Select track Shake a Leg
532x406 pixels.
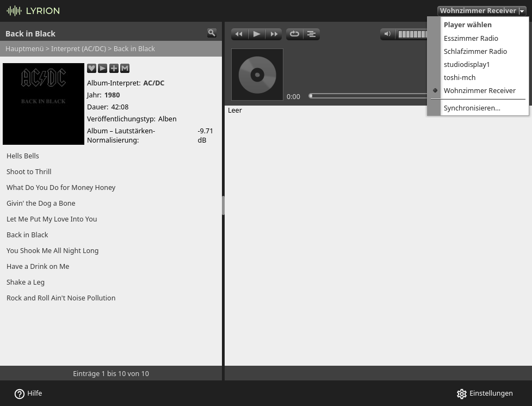pyautogui.click(x=26, y=282)
